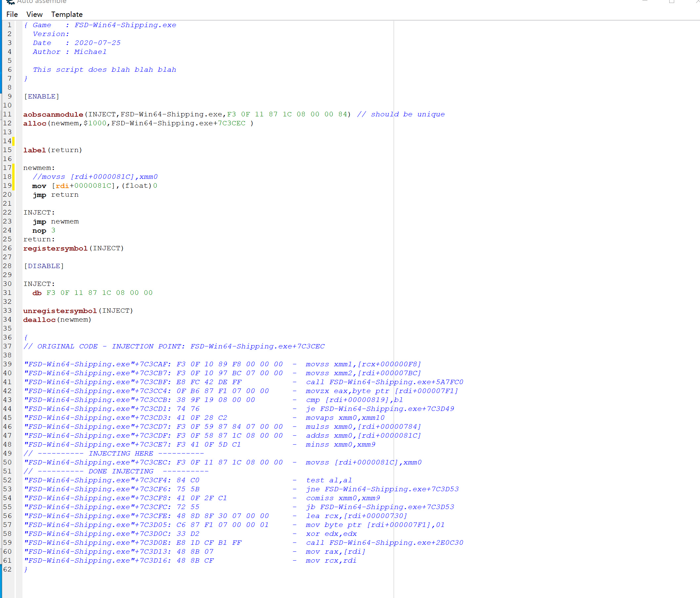
Task: Click the 'db F3 0F 11 87' bytes line
Action: pos(92,293)
